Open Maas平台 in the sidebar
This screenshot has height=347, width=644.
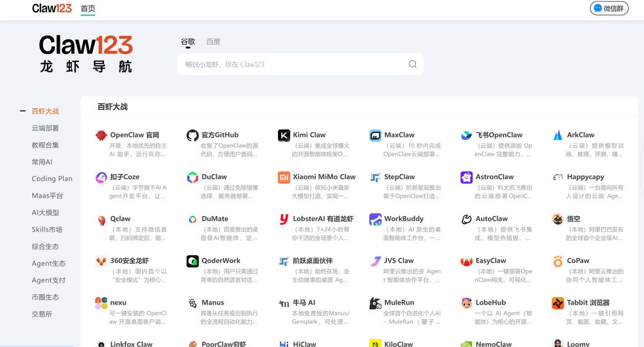(47, 196)
